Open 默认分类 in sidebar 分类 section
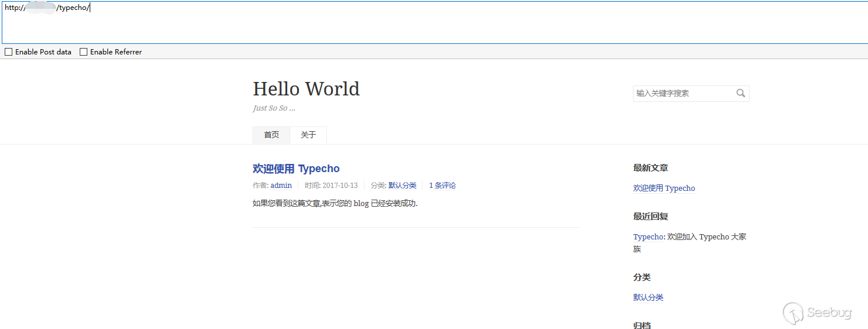 (648, 297)
